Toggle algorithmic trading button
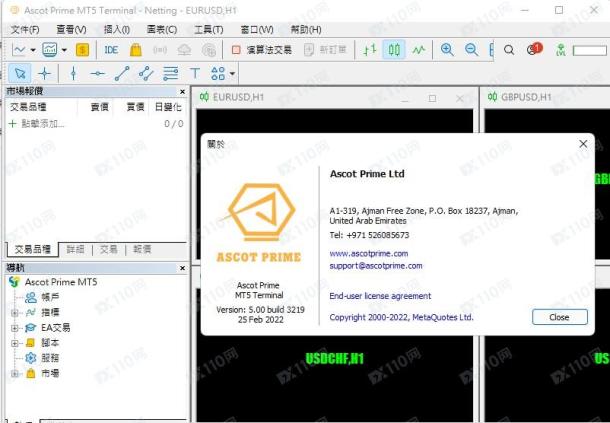Image resolution: width=610 pixels, height=423 pixels. (262, 50)
